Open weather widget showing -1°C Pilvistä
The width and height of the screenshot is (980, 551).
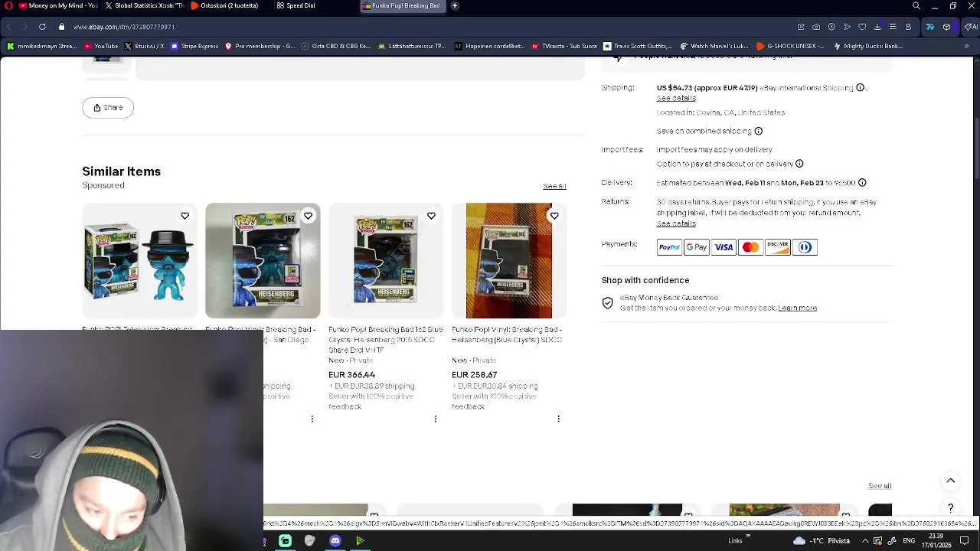pyautogui.click(x=822, y=541)
